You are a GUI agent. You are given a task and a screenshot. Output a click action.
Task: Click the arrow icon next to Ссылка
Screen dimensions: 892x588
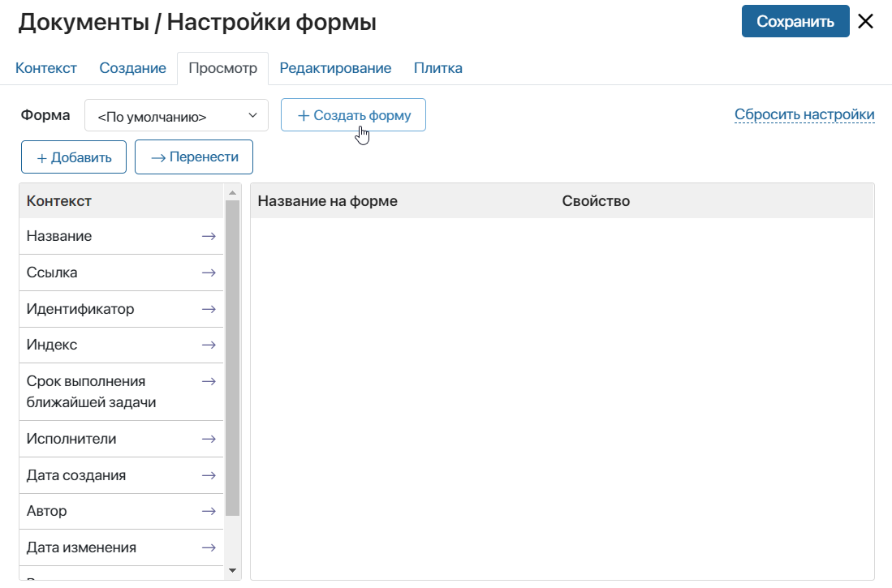[209, 273]
